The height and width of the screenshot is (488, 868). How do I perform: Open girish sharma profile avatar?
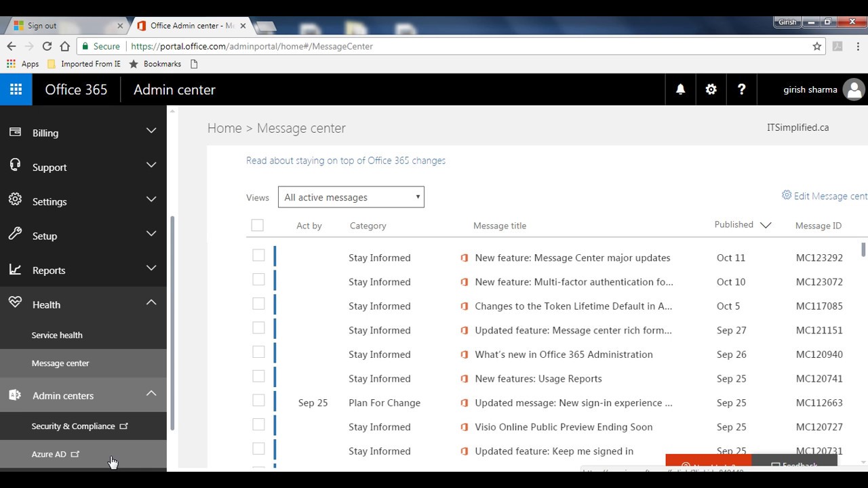tap(854, 89)
